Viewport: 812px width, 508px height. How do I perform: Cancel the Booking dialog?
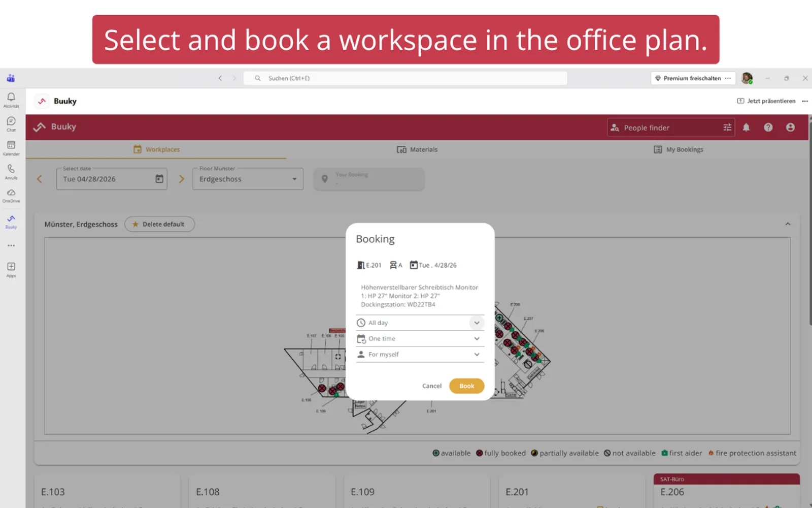point(432,386)
